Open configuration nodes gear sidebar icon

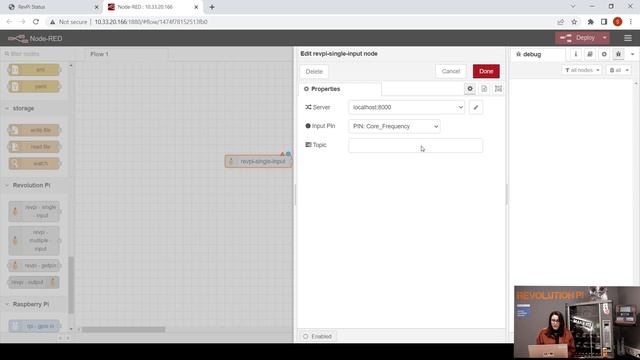604,54
